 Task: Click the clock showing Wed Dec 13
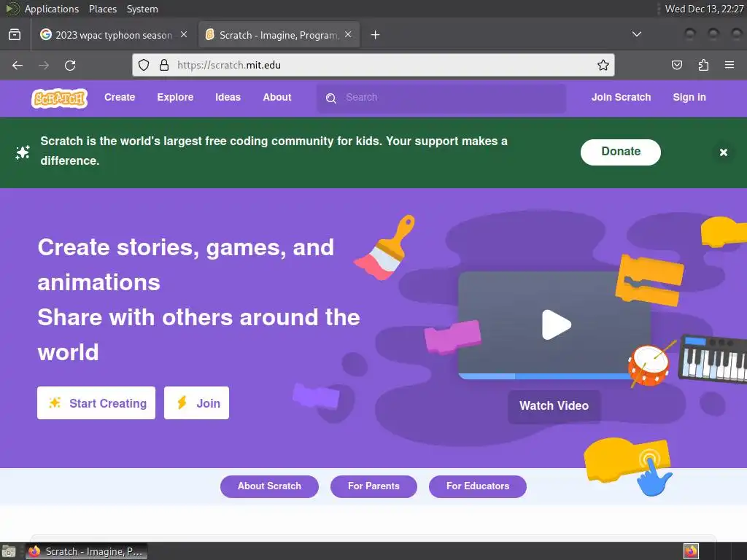tap(704, 9)
